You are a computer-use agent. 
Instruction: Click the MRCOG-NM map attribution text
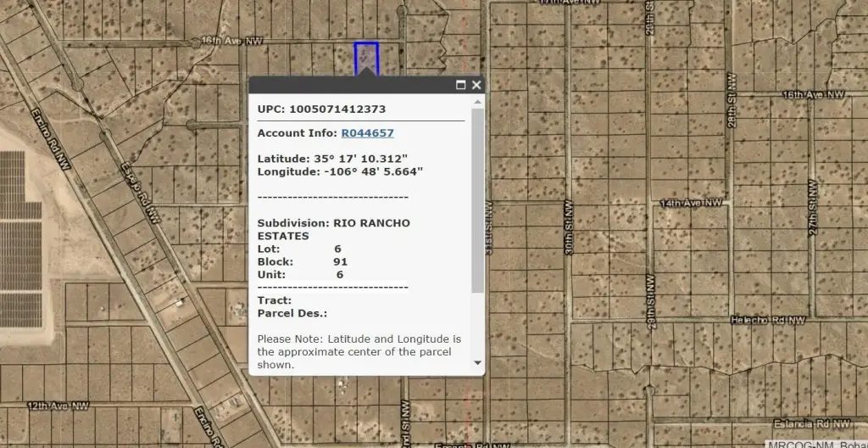817,443
